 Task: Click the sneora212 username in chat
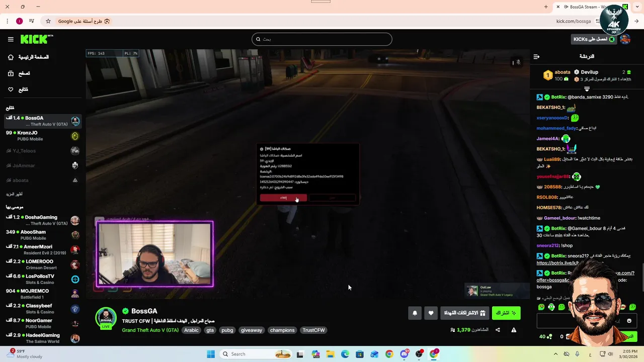(x=547, y=245)
